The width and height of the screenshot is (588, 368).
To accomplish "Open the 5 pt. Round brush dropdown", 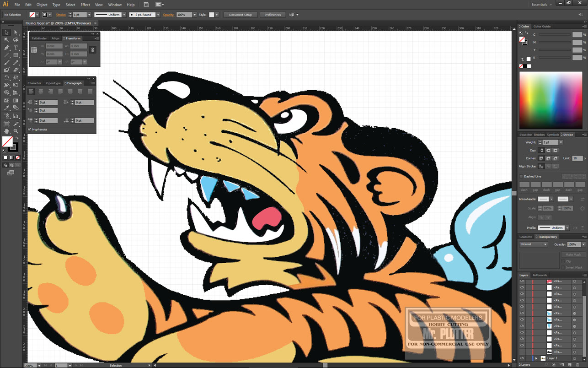I will 158,15.
